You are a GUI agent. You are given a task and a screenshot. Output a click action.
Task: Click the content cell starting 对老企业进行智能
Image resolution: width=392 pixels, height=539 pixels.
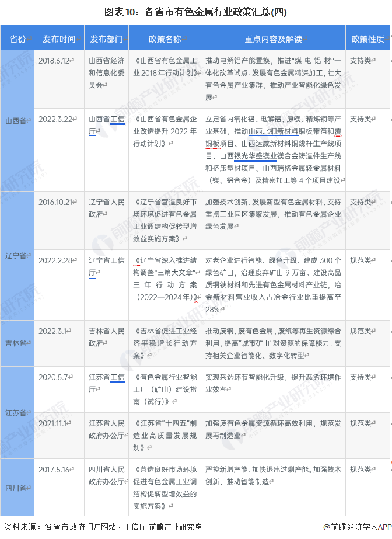click(273, 284)
